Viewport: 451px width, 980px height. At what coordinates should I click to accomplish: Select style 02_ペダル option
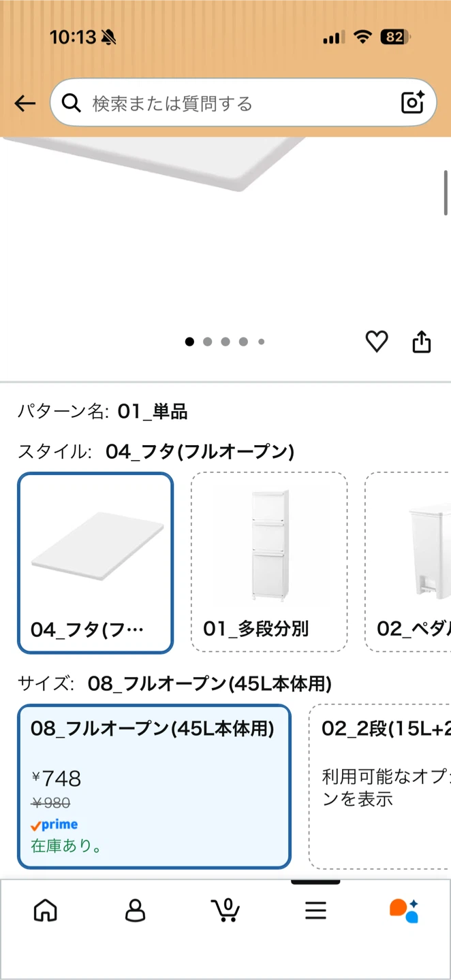point(408,563)
